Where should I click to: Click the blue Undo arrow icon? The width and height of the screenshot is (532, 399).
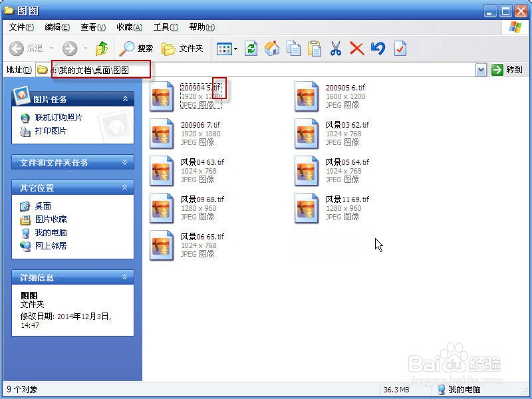point(378,48)
